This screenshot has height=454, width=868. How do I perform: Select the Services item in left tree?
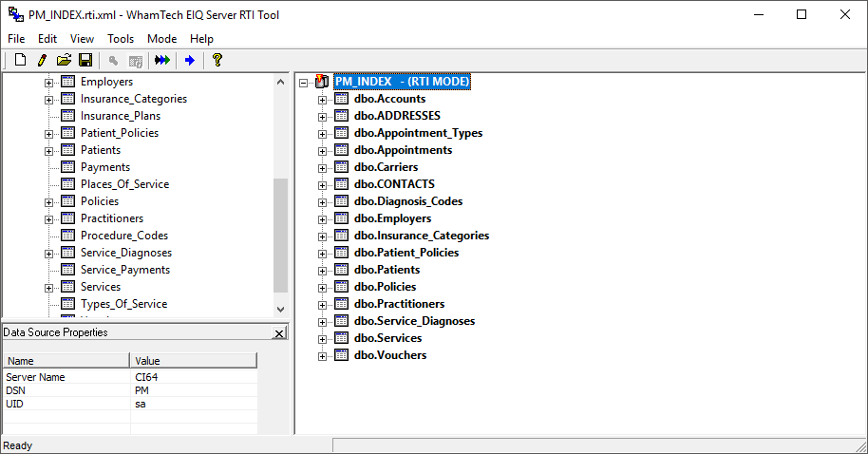(x=101, y=287)
